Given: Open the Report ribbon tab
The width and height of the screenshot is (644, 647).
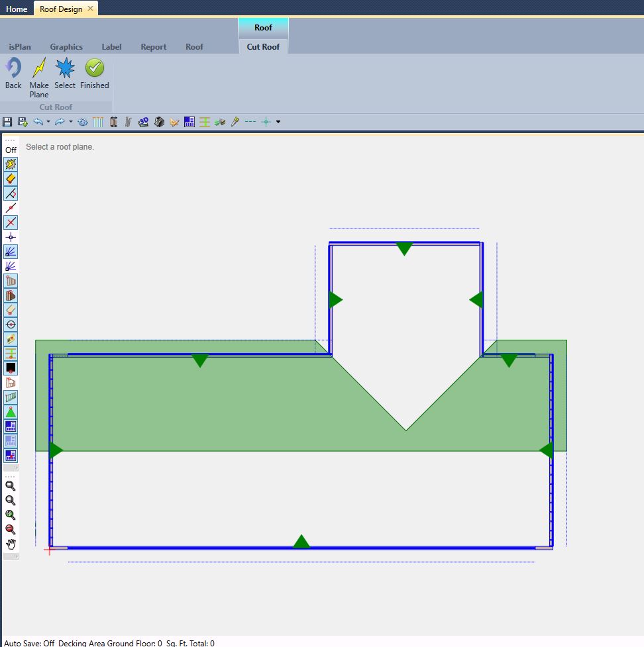Looking at the screenshot, I should (153, 47).
